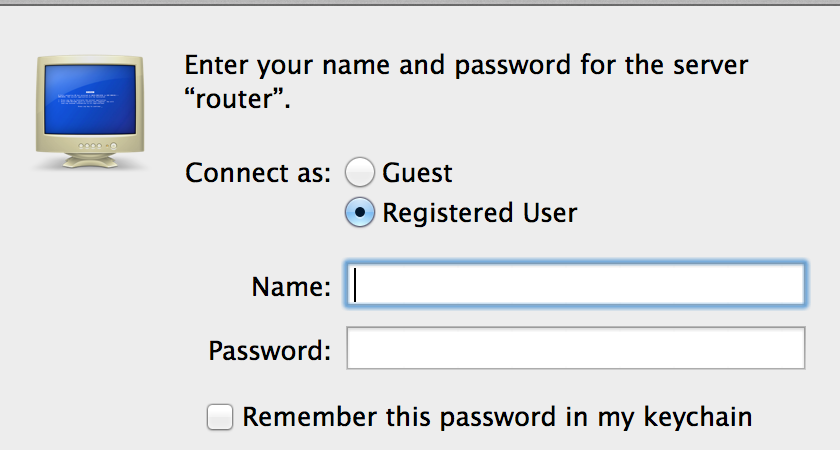This screenshot has height=450, width=840.
Task: Click the blue screen inside the monitor icon
Action: coord(88,97)
